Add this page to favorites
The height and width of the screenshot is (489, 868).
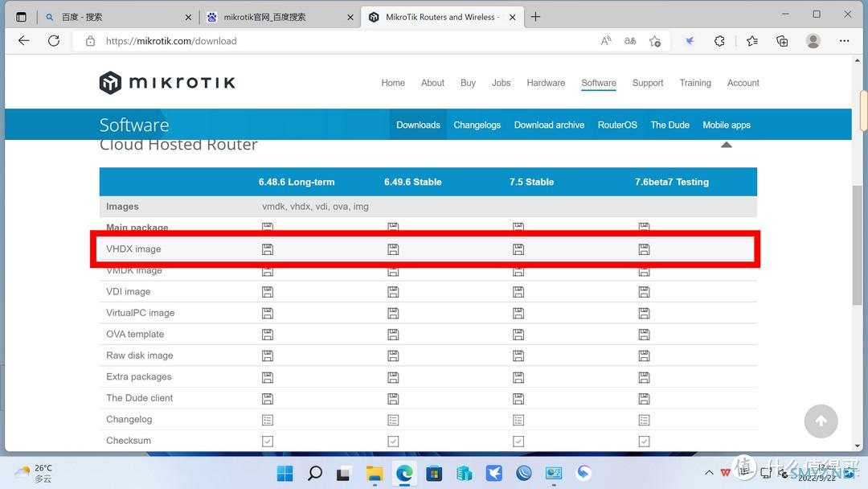tap(655, 41)
